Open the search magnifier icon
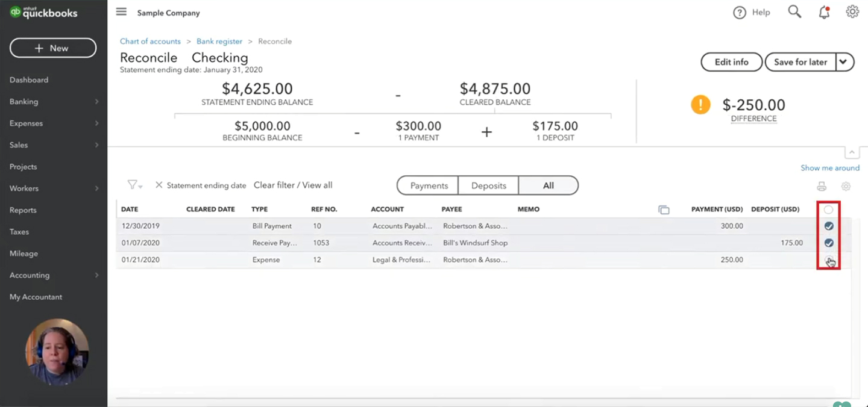 (x=794, y=12)
